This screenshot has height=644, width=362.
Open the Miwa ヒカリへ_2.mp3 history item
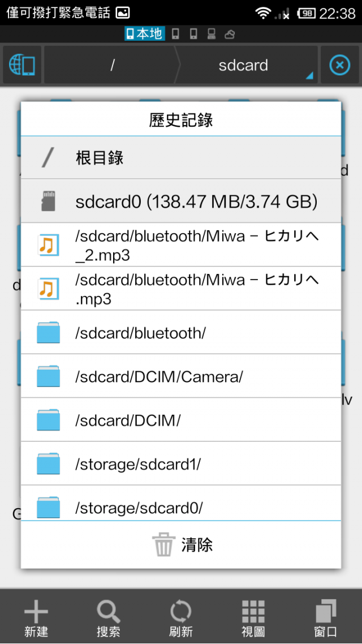[181, 245]
